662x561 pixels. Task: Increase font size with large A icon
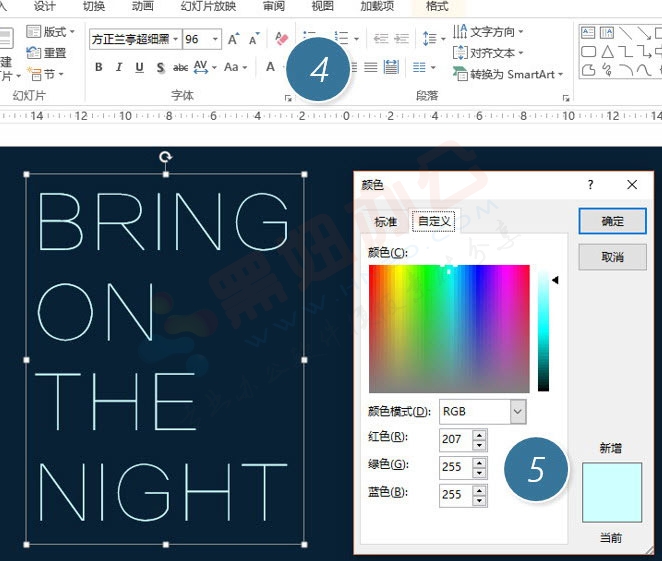pyautogui.click(x=233, y=40)
